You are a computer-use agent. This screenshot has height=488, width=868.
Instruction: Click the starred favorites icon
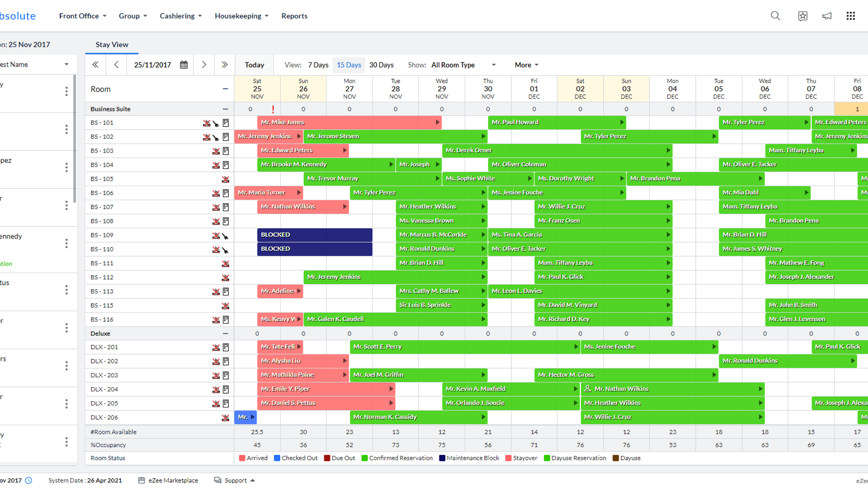[x=802, y=16]
